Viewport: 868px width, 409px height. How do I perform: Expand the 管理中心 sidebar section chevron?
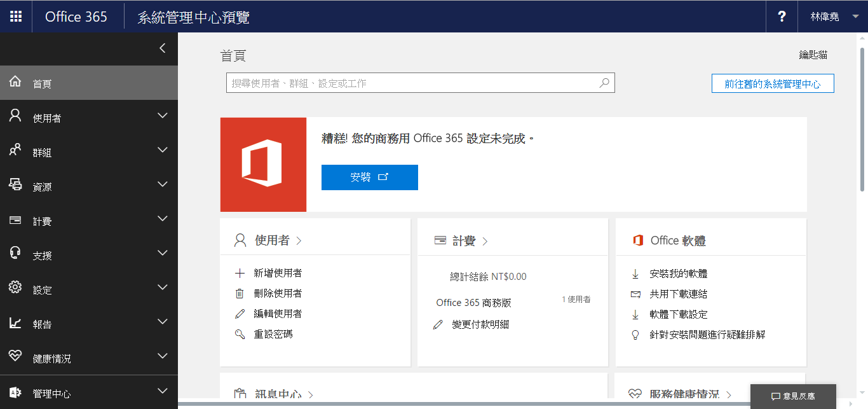tap(163, 391)
